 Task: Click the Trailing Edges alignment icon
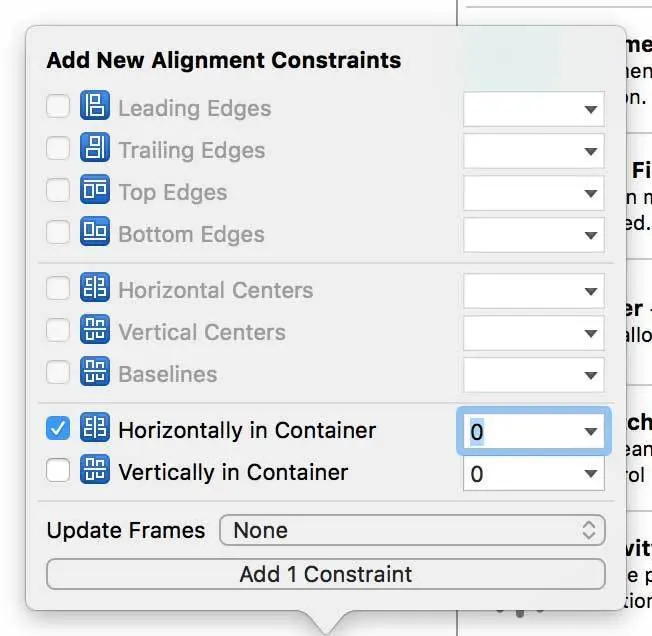(95, 149)
